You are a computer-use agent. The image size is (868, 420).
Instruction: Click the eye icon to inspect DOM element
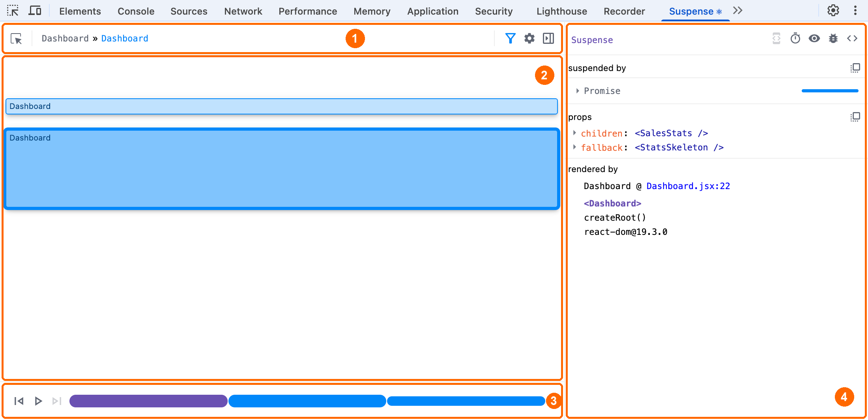814,38
